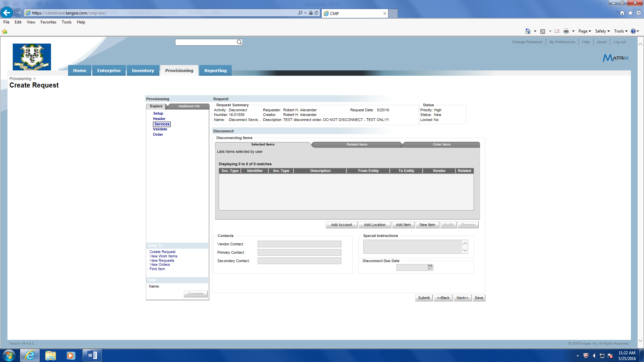Image resolution: width=644 pixels, height=362 pixels.
Task: Open Word from the Windows taskbar
Action: tap(92, 355)
